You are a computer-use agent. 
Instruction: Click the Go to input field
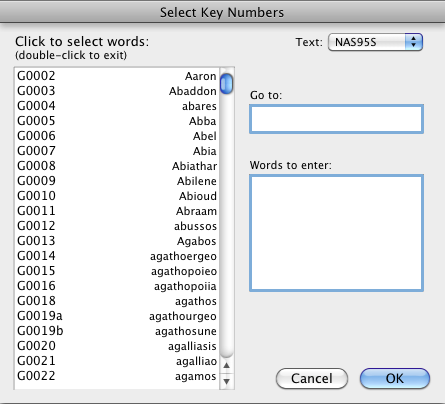point(336,119)
